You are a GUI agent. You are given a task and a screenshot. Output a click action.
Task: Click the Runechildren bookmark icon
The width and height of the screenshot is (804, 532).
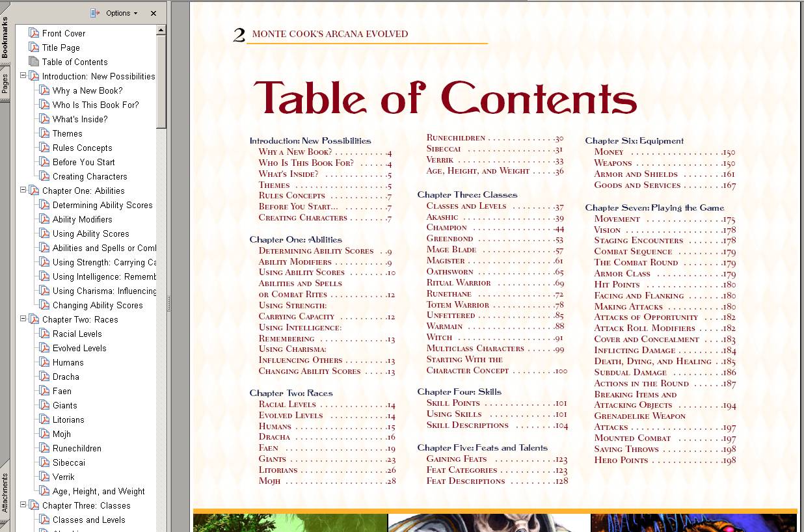44,448
